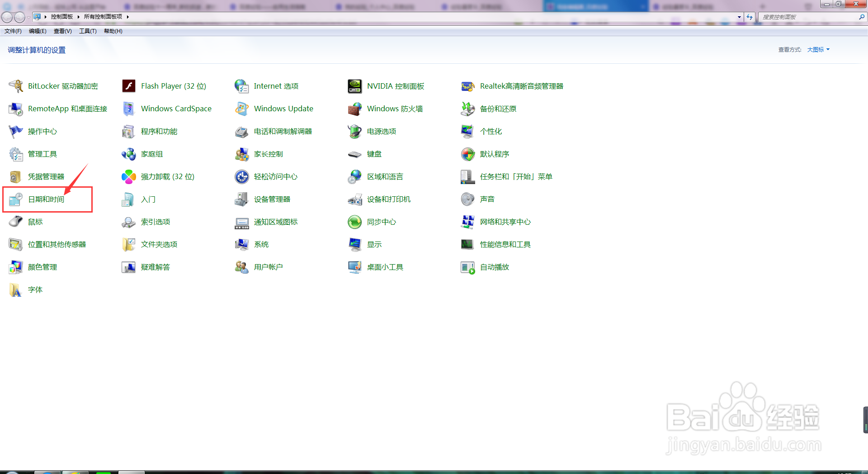Click the search magnifier icon
The width and height of the screenshot is (868, 474).
(x=862, y=17)
